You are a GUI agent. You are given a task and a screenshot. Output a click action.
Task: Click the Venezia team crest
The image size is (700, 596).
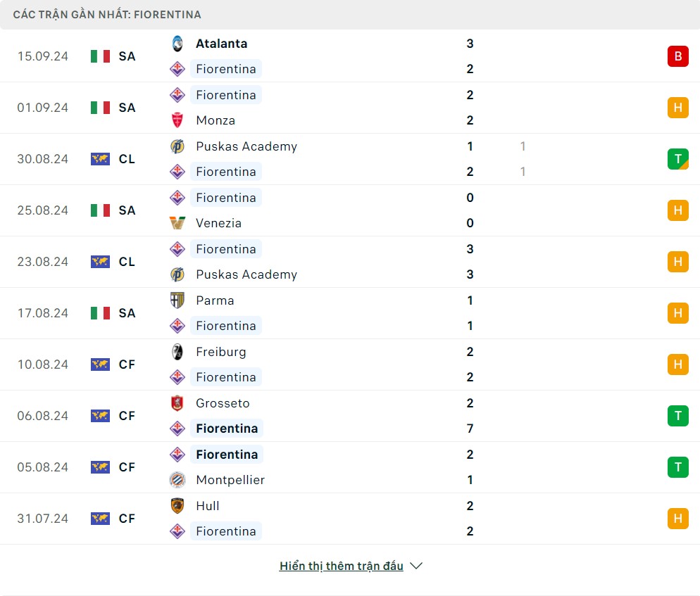[177, 223]
